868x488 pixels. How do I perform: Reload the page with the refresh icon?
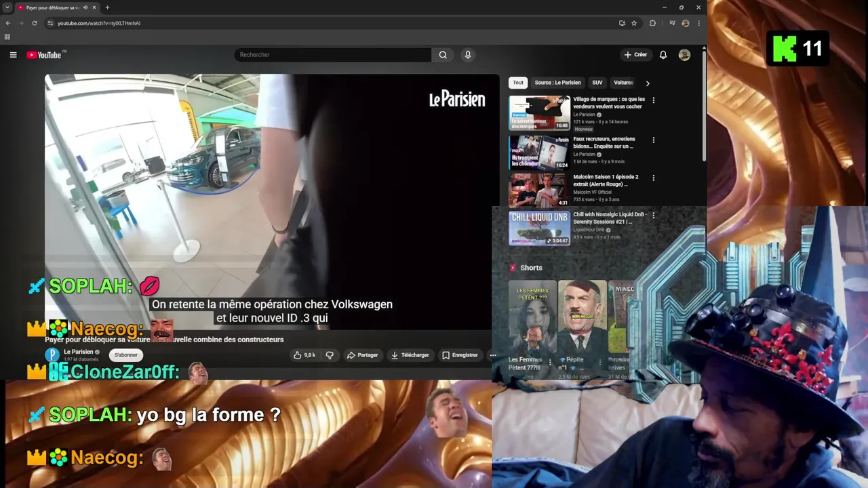35,23
